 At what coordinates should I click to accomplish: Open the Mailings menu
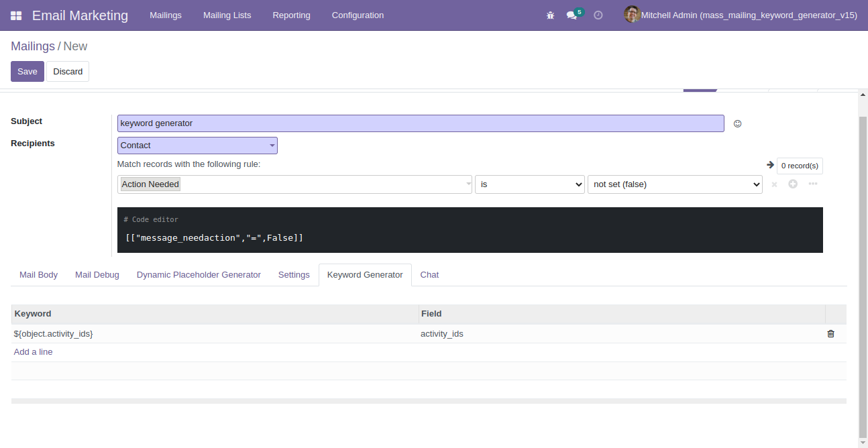point(166,15)
